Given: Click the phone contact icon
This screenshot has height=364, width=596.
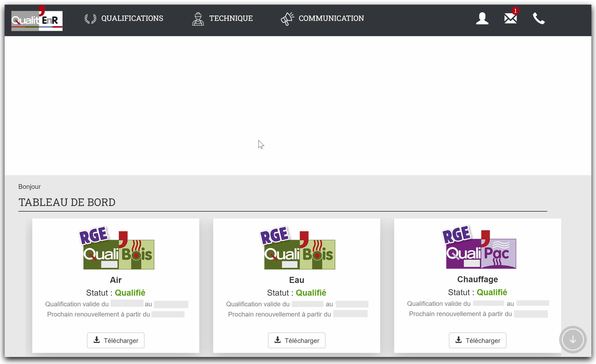Looking at the screenshot, I should pos(539,18).
